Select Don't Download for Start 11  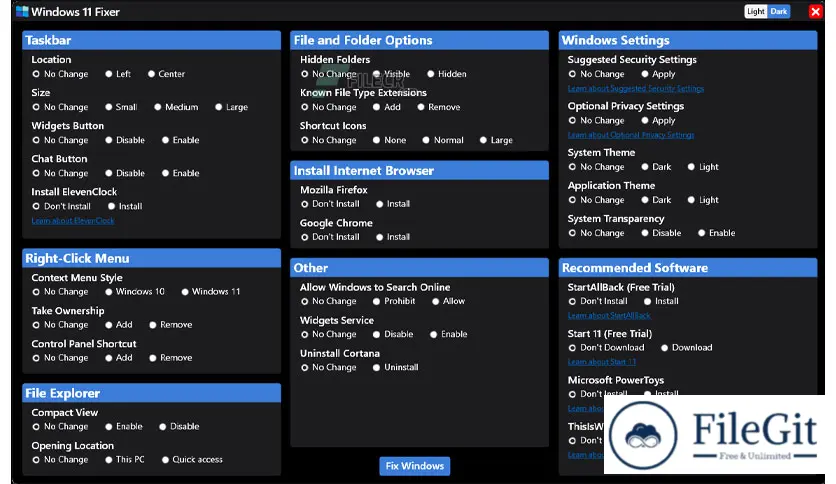(x=606, y=348)
